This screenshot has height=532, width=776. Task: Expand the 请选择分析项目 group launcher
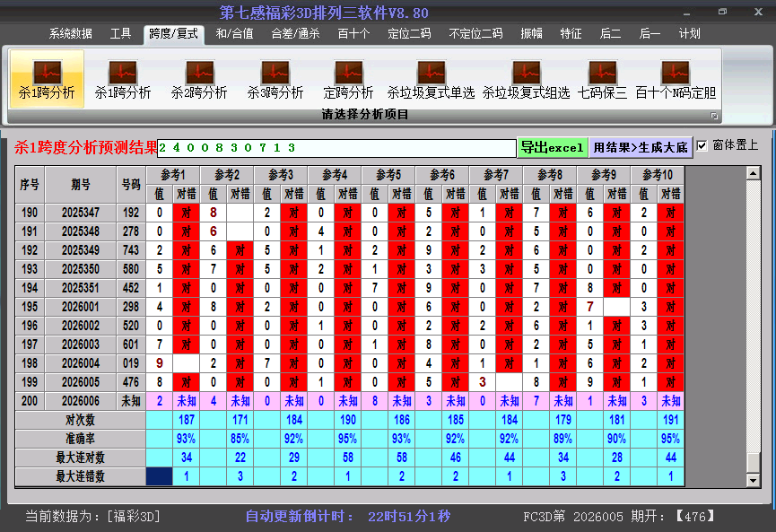715,116
